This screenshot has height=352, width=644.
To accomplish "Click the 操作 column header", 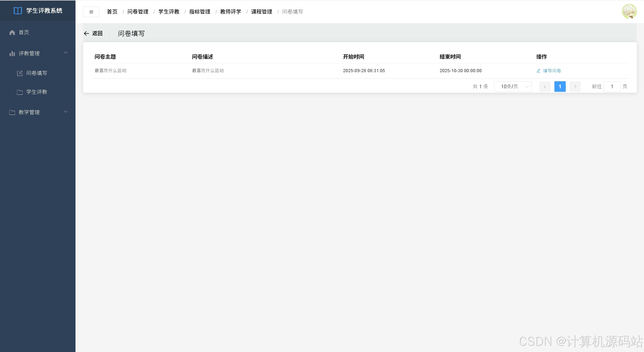I will (542, 57).
